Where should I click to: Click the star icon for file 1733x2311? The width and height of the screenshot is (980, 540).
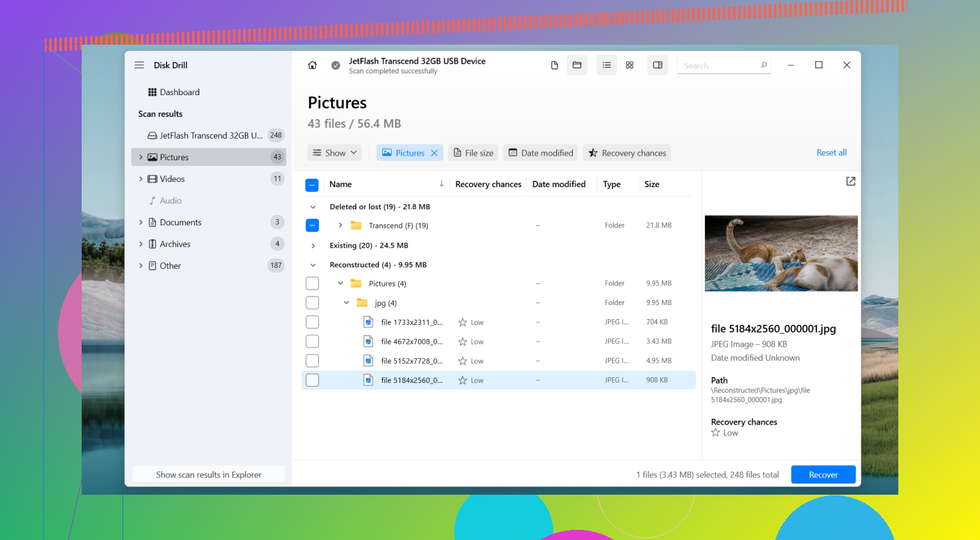[x=463, y=322]
